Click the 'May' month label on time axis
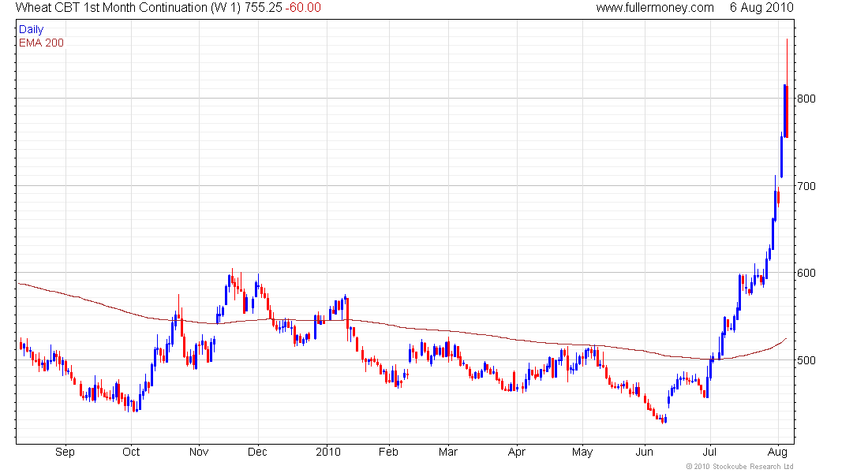Screen dimensions: 868x473 tap(582, 452)
